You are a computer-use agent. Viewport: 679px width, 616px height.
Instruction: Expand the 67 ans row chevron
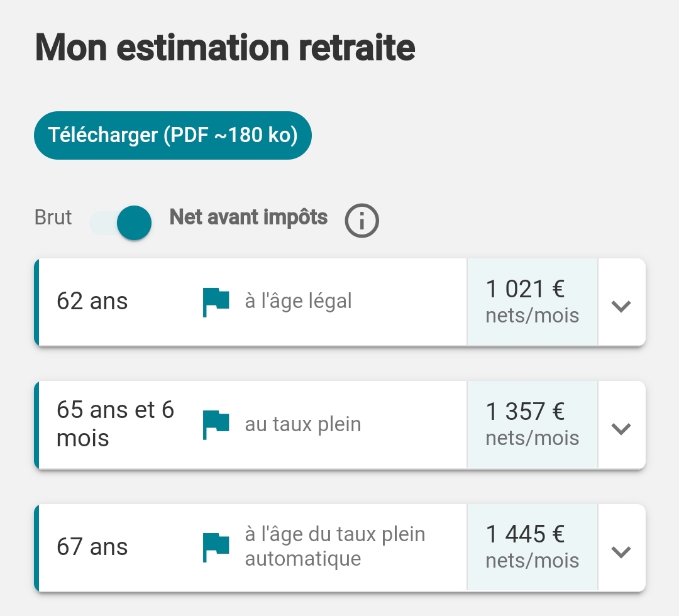click(x=621, y=551)
